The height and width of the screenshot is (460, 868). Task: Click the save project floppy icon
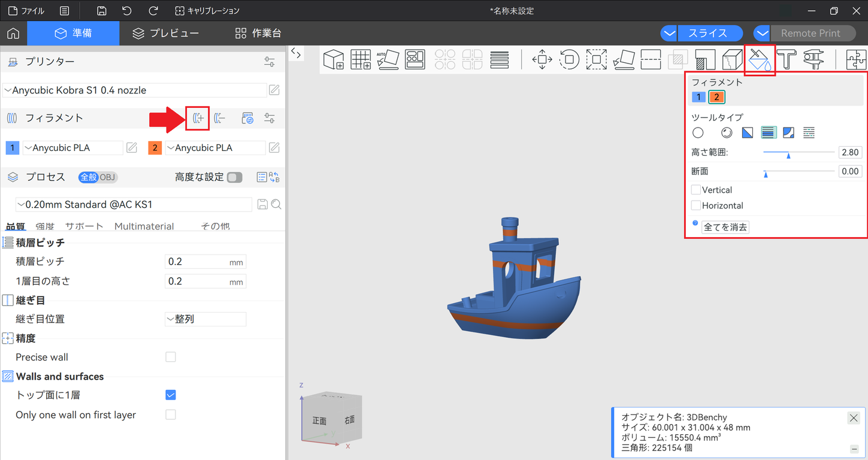[x=102, y=11]
